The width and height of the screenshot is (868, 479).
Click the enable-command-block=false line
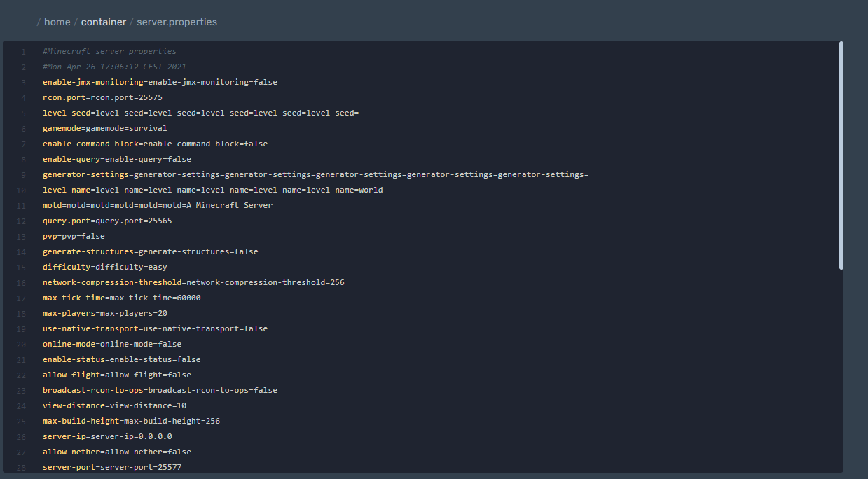pyautogui.click(x=155, y=144)
